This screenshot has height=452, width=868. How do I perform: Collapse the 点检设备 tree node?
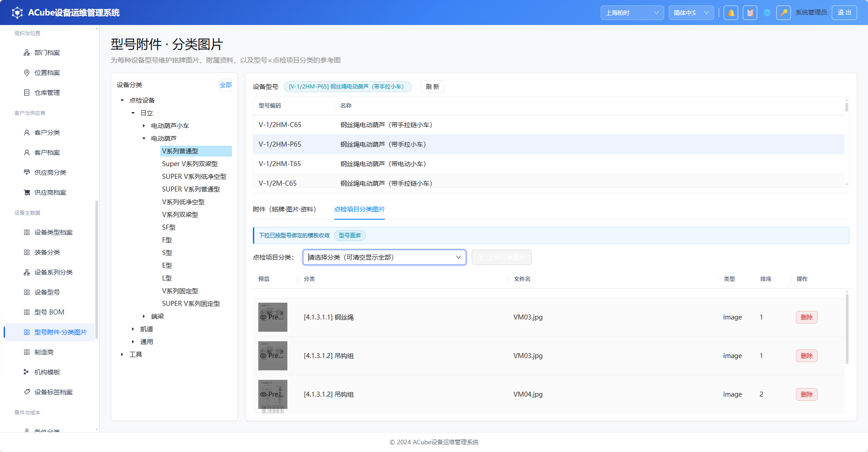(x=122, y=100)
